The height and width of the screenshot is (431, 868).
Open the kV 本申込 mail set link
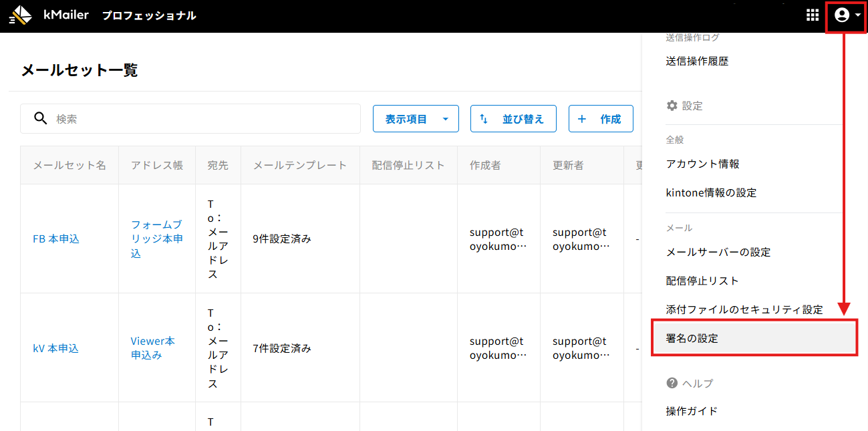(56, 348)
